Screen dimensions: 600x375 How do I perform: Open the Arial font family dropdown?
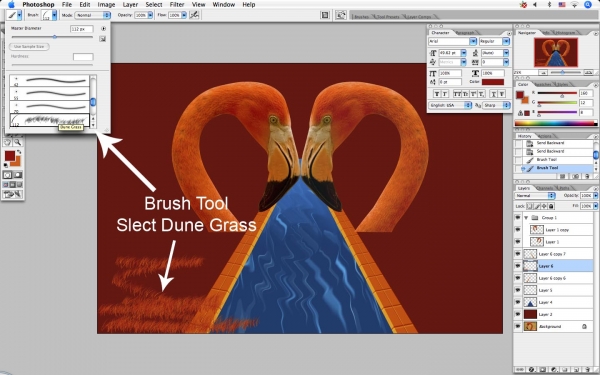452,41
